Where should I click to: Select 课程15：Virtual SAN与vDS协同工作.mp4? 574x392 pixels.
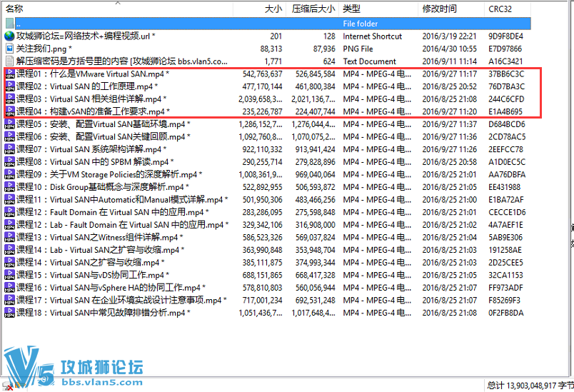point(93,275)
